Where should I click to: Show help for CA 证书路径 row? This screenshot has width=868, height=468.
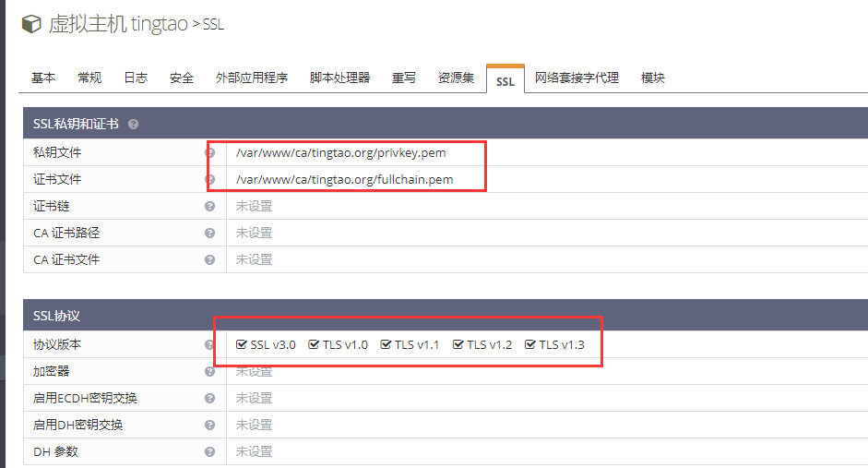click(209, 233)
